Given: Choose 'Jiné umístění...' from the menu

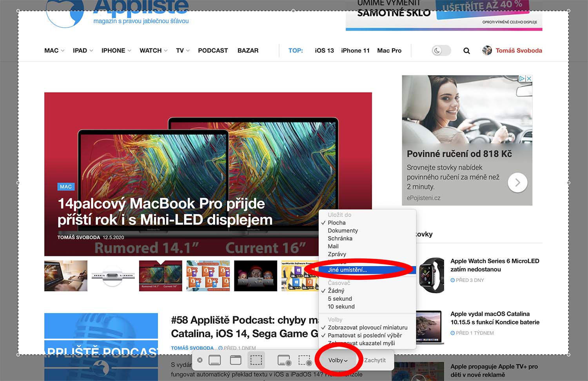Looking at the screenshot, I should click(347, 270).
